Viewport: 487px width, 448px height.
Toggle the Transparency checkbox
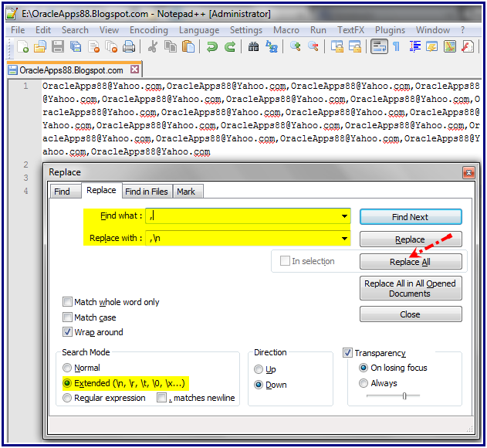coord(347,352)
